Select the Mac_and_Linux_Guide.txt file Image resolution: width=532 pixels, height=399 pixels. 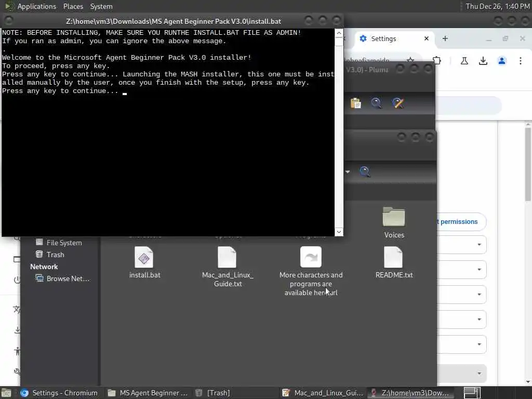tap(228, 267)
